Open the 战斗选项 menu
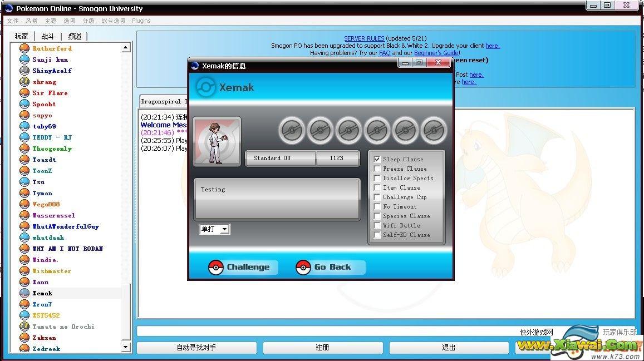Viewport: 644px width, 361px height. pyautogui.click(x=114, y=21)
